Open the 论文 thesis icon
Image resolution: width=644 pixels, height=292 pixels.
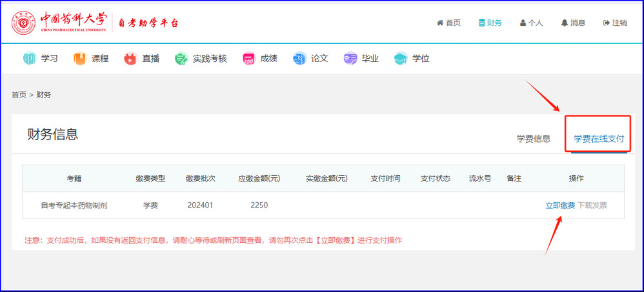[x=299, y=59]
